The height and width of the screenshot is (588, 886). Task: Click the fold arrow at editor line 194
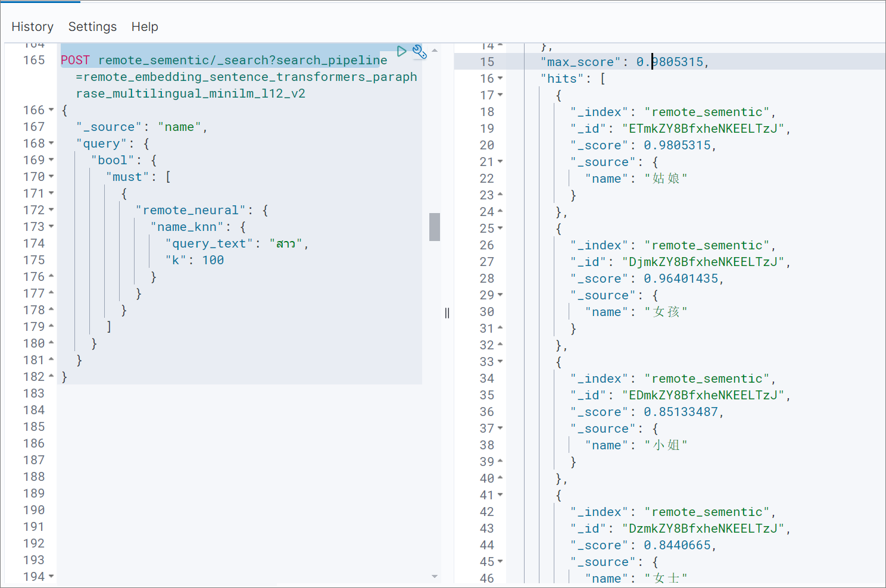[51, 577]
